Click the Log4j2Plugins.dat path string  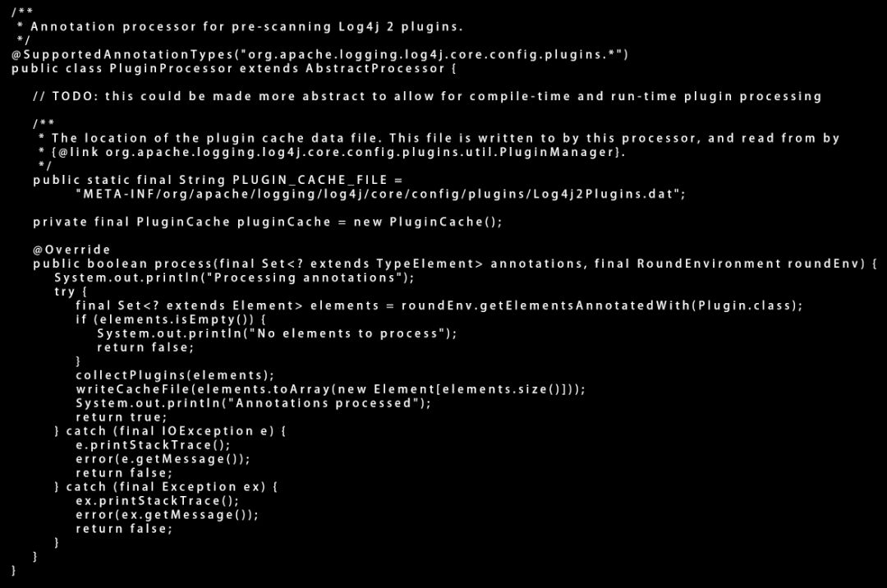pos(381,194)
